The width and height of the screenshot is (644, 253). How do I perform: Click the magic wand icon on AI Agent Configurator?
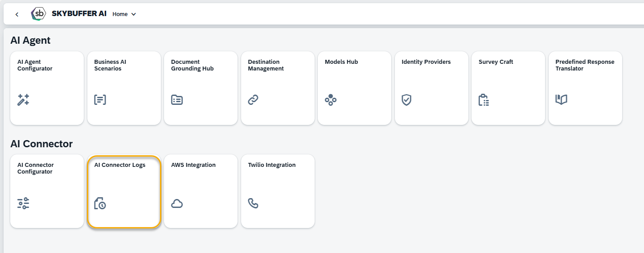[x=23, y=100]
